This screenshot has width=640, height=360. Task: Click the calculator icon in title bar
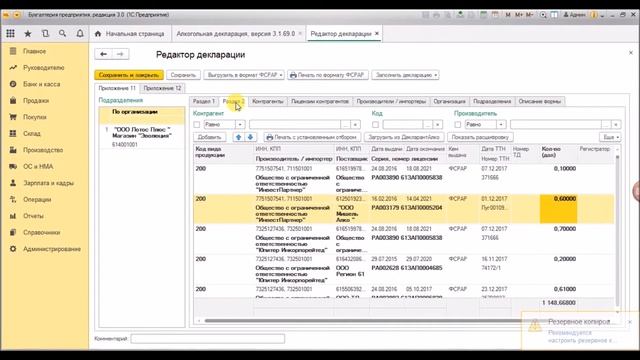[x=483, y=15]
